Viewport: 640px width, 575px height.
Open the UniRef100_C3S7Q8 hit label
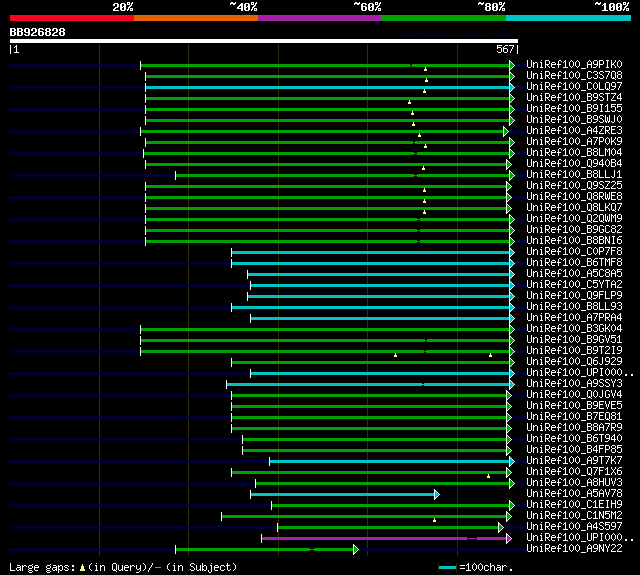pyautogui.click(x=574, y=75)
